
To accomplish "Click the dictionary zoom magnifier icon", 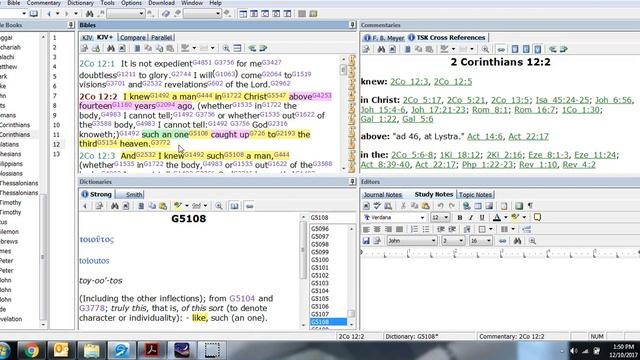I will [x=219, y=206].
